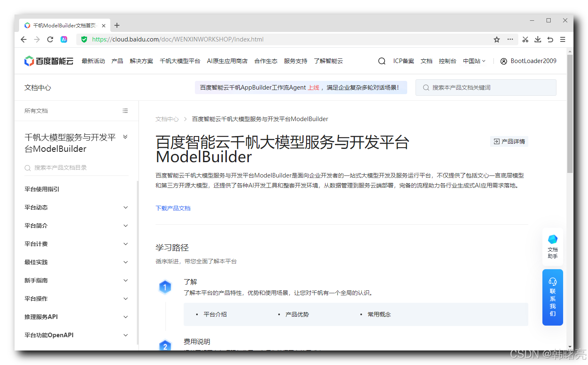Open the 产品 menu

coord(117,61)
